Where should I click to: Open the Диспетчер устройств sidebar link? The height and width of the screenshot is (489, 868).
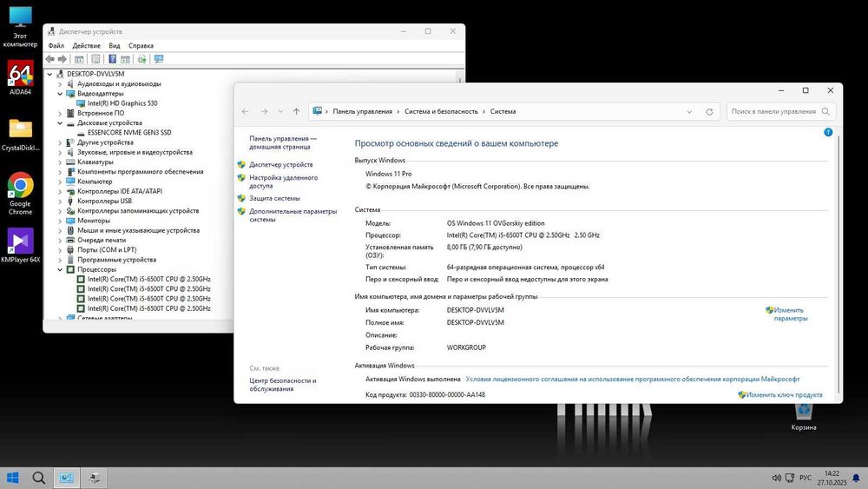(x=280, y=164)
